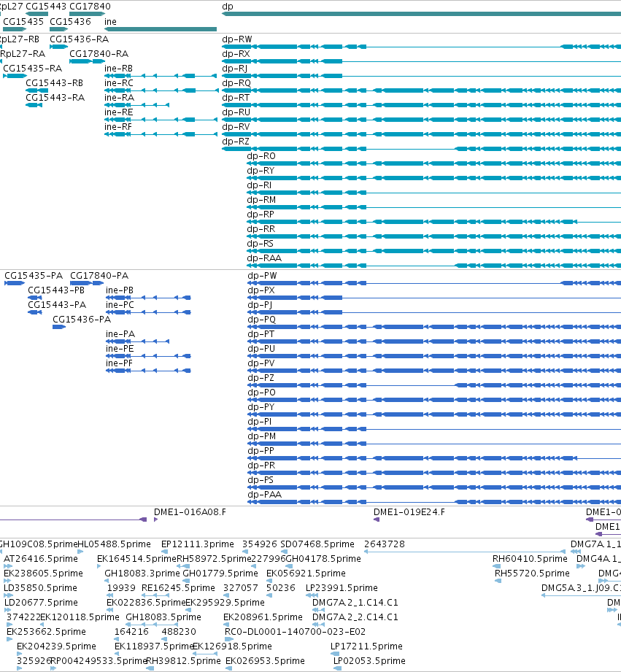Screen dimensions: 621x672
Task: Click the LP23991.5prime EST label
Action: pos(342,587)
